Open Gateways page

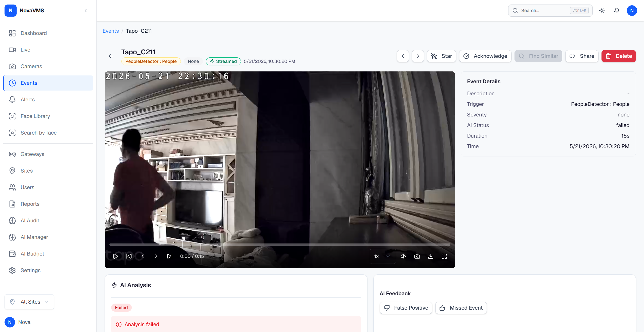tap(48, 154)
